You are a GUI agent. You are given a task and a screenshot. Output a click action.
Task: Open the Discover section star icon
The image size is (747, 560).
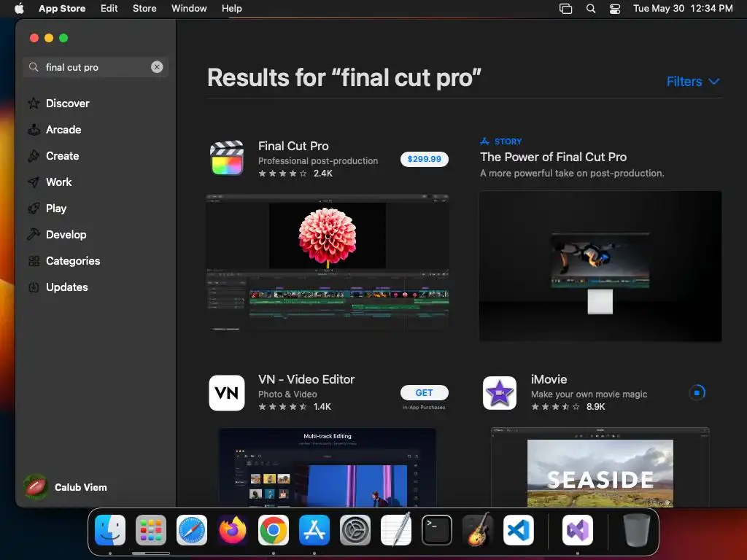coord(34,104)
